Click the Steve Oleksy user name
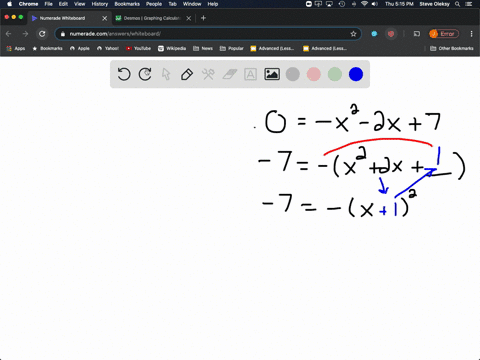The image size is (480, 360). 434,4
